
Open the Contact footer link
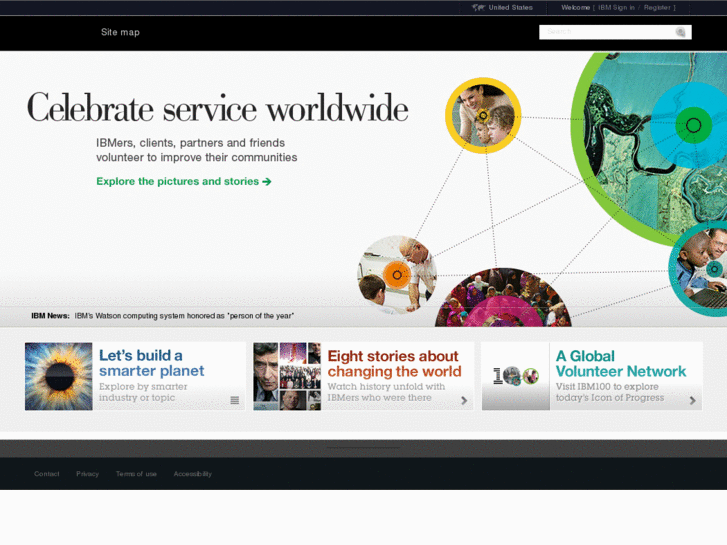46,474
